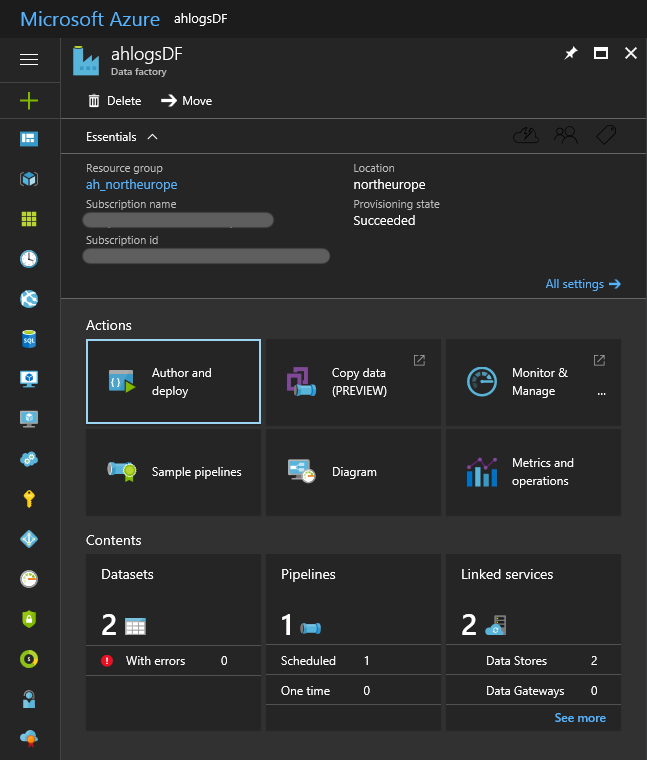Click external link icon on Monitor & Manage tile
Viewport: 647px width, 760px height.
coord(599,360)
